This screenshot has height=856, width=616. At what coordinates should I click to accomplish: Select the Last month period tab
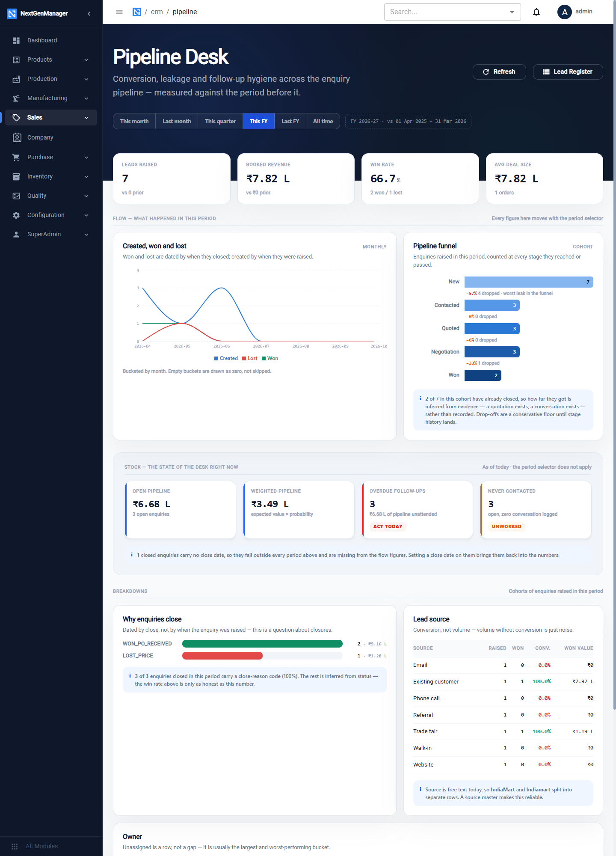[177, 121]
